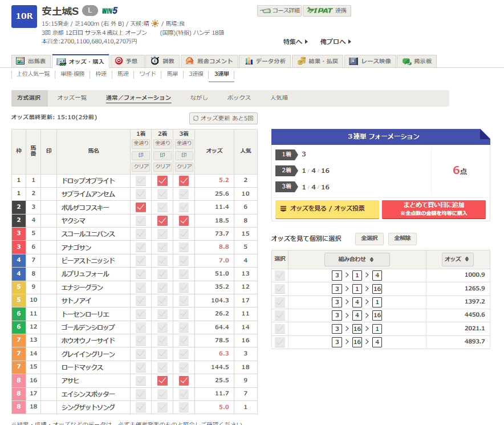Click the 結果・払戻 coins icon
Screen dimensions: 504x425
click(x=302, y=61)
